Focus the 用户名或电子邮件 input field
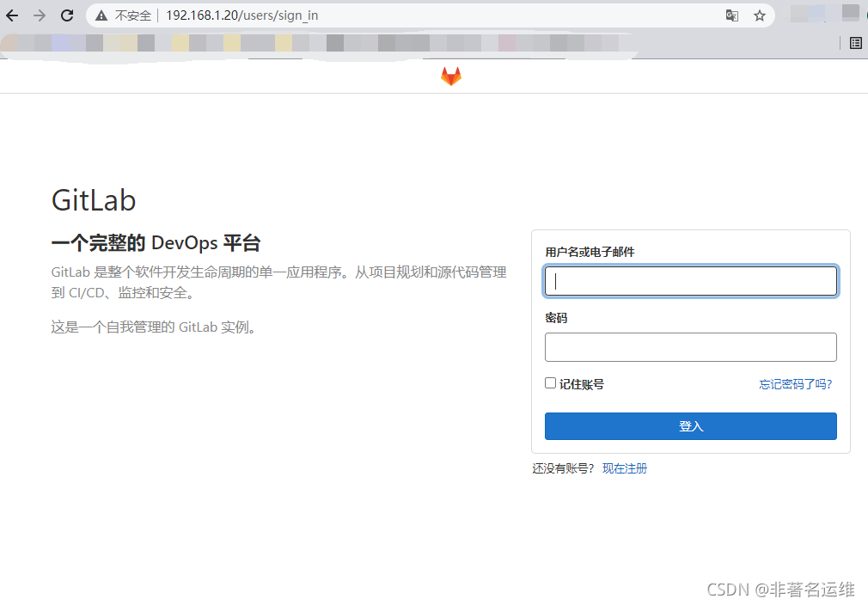The image size is (868, 605). coord(691,281)
